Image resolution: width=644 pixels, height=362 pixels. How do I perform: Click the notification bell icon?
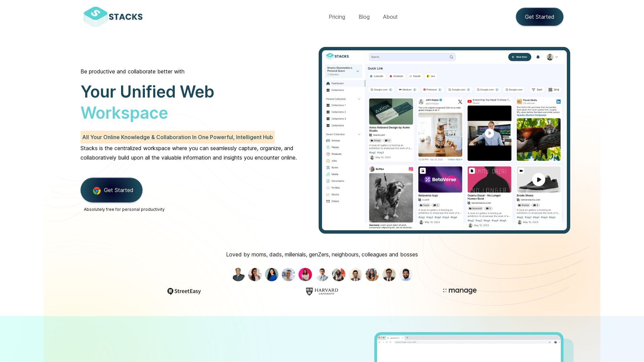538,57
